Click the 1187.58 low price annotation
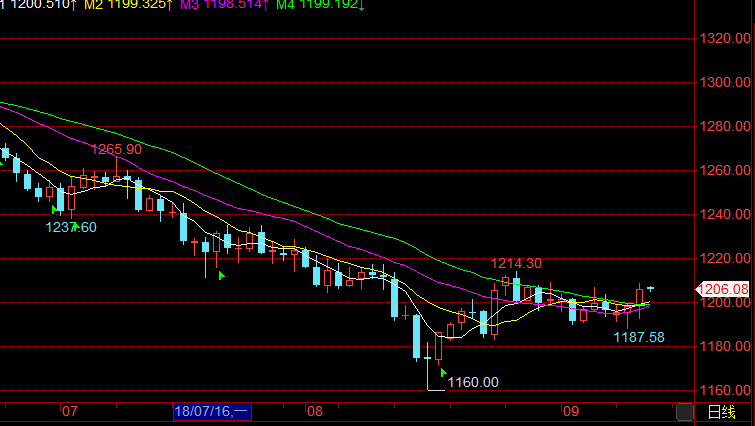Image resolution: width=755 pixels, height=426 pixels. point(639,337)
